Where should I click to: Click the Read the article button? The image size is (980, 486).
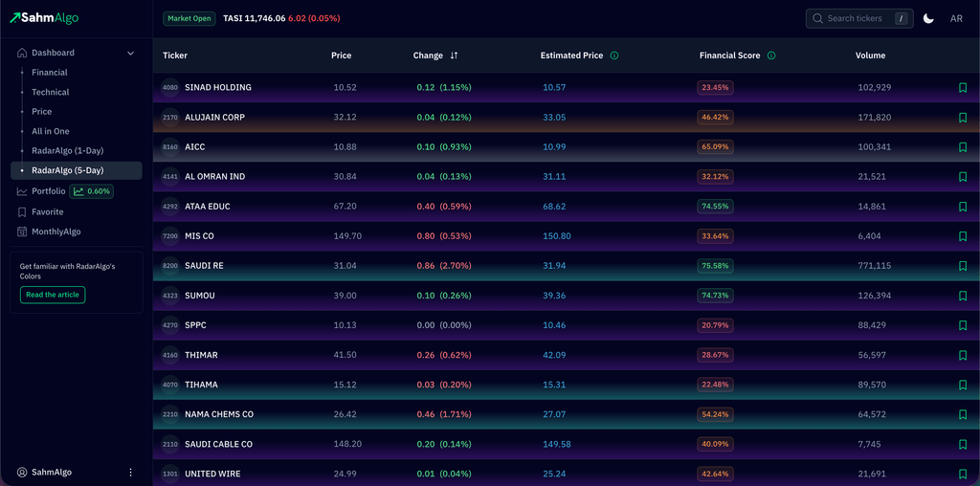click(53, 295)
